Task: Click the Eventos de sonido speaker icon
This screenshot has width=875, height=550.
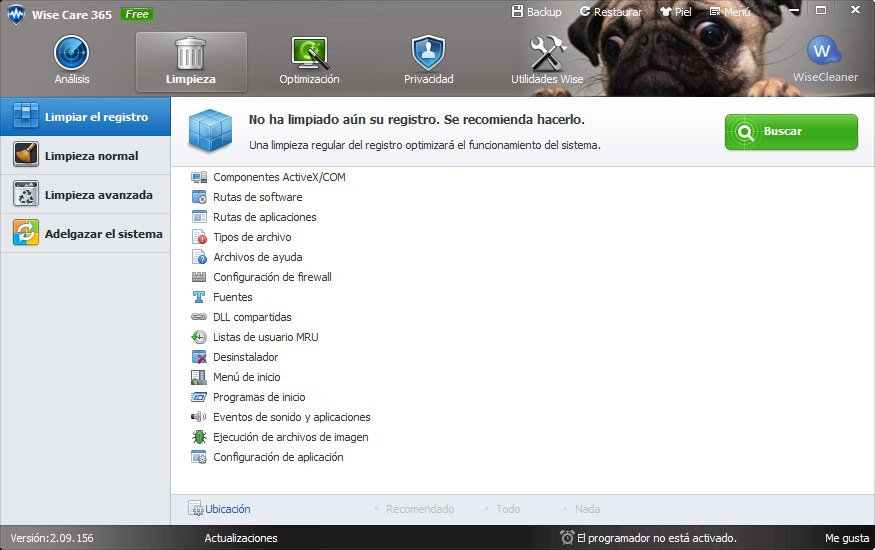Action: click(199, 417)
